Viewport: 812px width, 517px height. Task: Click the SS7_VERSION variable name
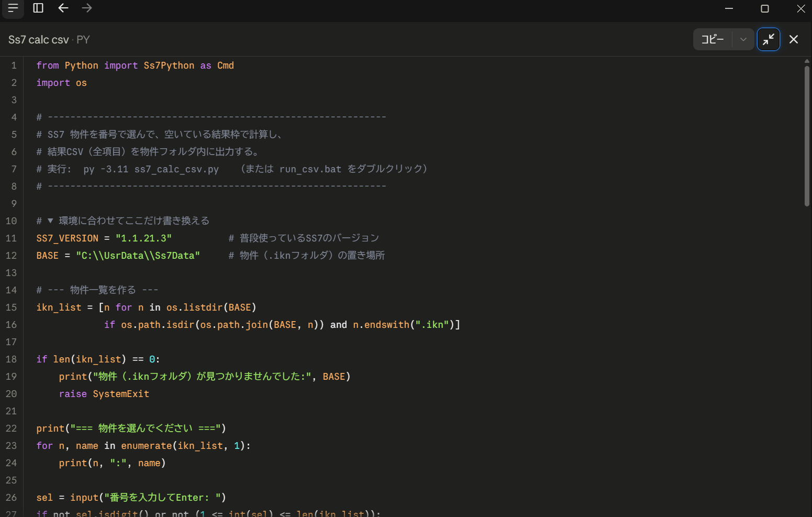68,238
